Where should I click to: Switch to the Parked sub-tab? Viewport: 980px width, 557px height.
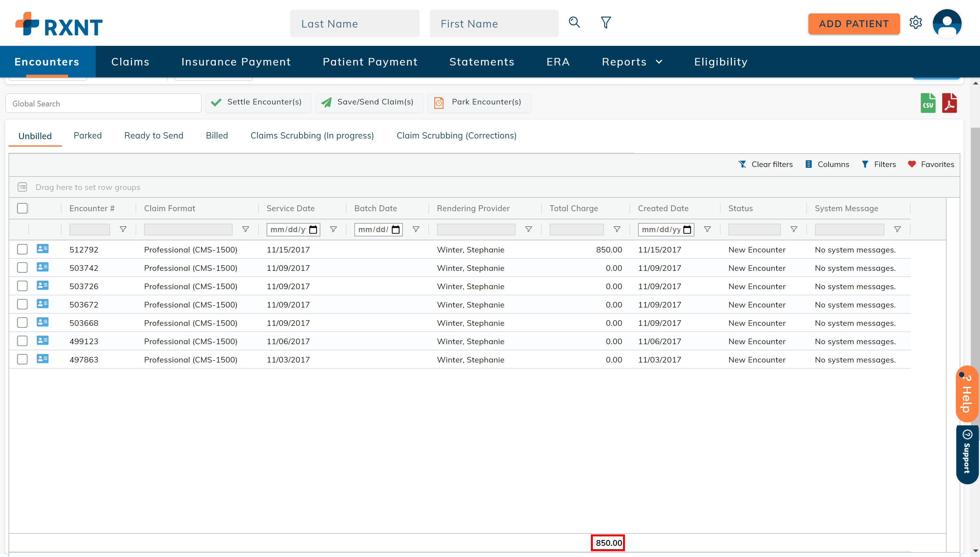[88, 136]
